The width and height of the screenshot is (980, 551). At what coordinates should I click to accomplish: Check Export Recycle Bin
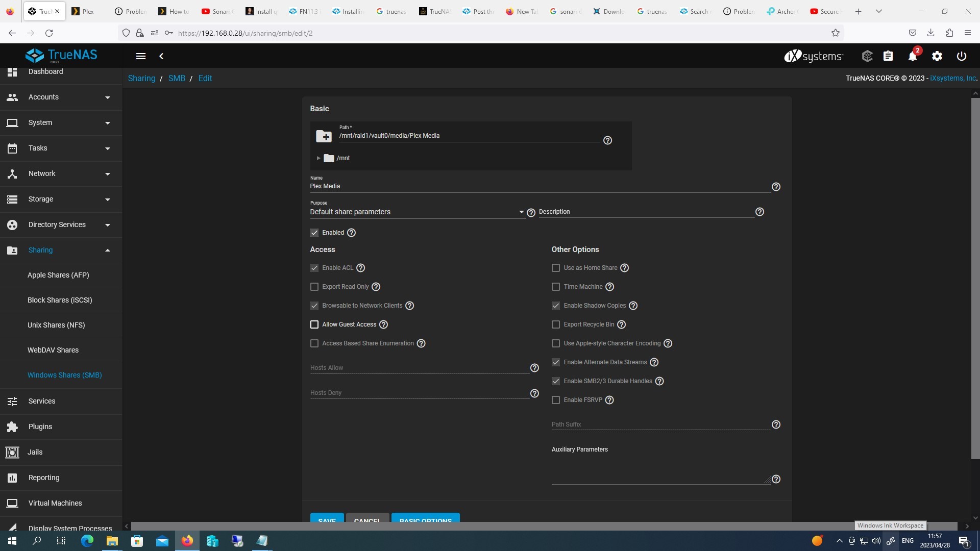click(x=556, y=324)
